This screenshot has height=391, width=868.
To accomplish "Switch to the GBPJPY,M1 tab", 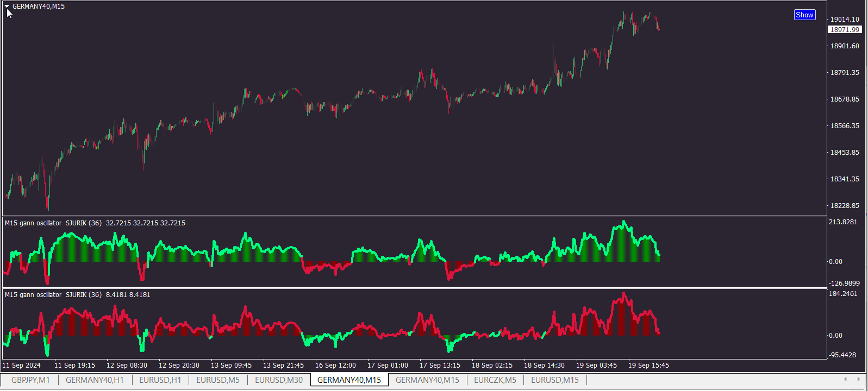I will (30, 380).
